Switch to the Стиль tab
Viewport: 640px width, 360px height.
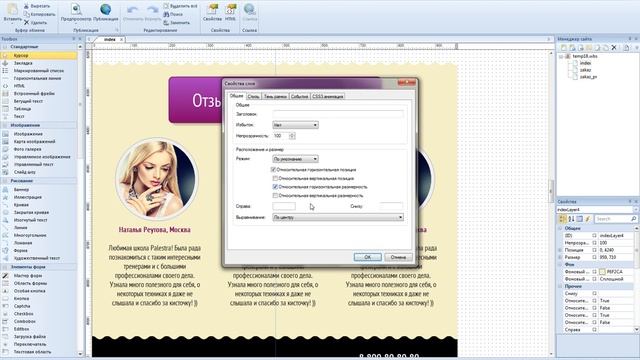tap(253, 96)
